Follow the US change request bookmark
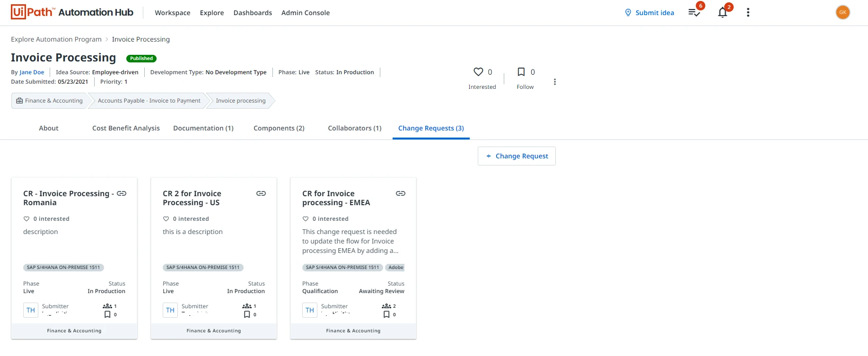This screenshot has height=356, width=868. (247, 314)
